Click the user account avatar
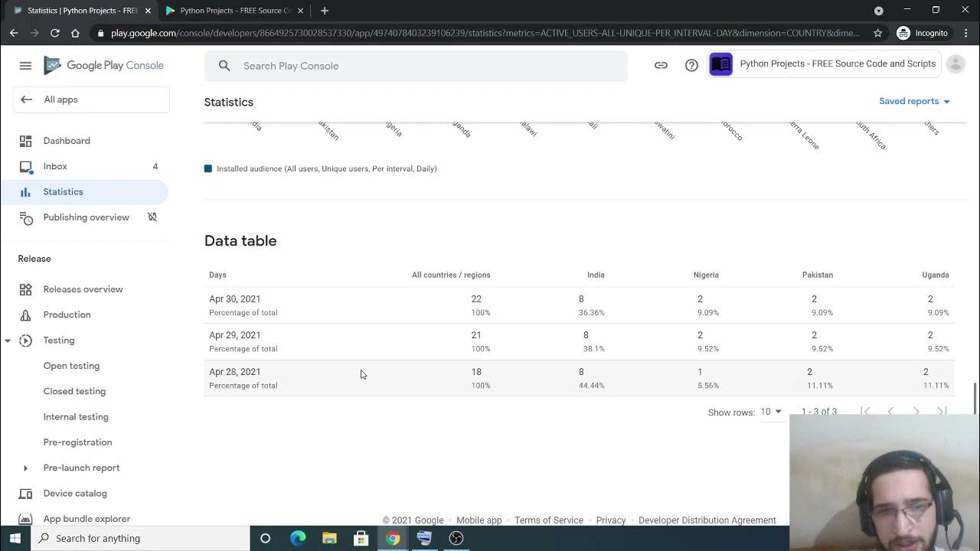 pyautogui.click(x=955, y=65)
